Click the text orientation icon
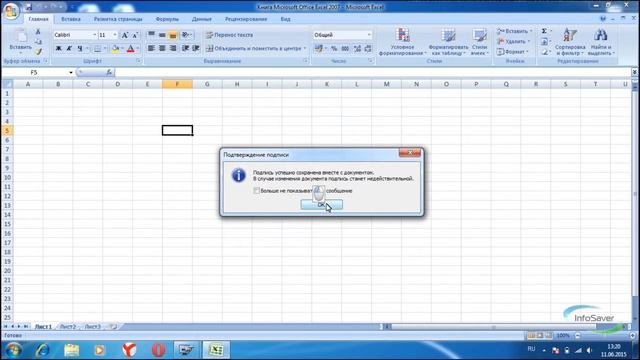Screen dimensions: 640x360 pos(186,35)
